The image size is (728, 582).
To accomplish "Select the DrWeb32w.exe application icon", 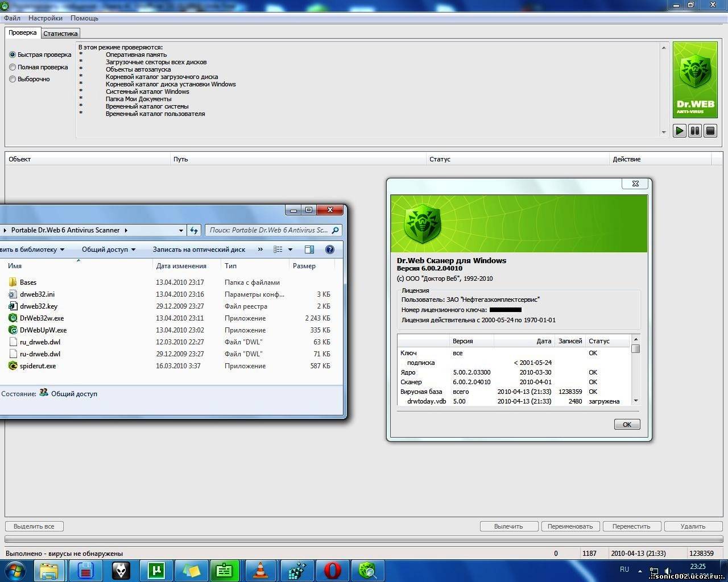I will click(x=13, y=318).
